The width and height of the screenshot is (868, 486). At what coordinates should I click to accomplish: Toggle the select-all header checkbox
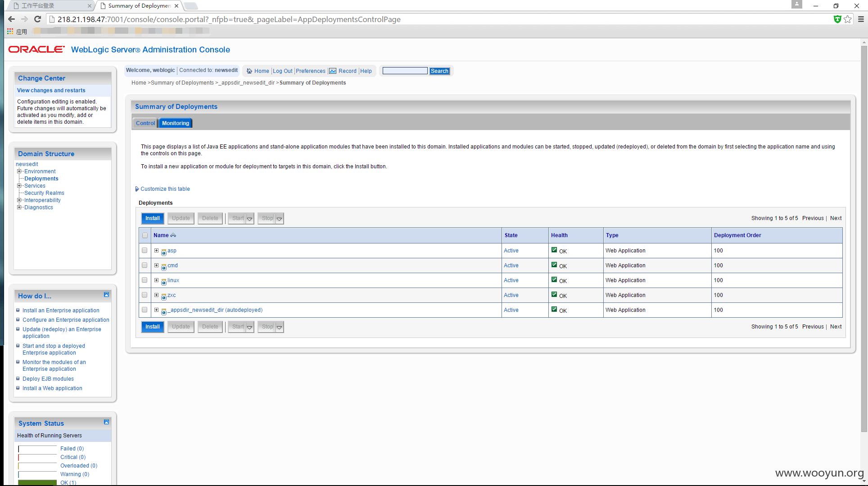click(x=145, y=235)
